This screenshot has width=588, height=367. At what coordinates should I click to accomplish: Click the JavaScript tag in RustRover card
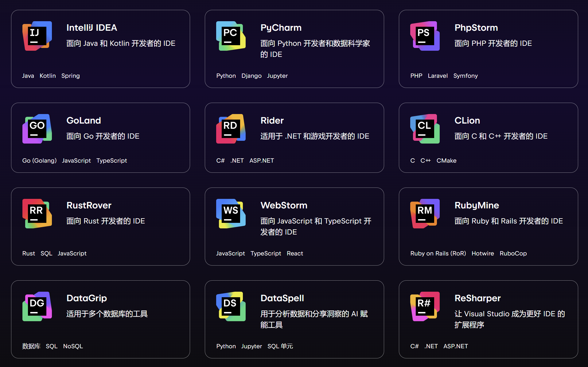(x=72, y=254)
